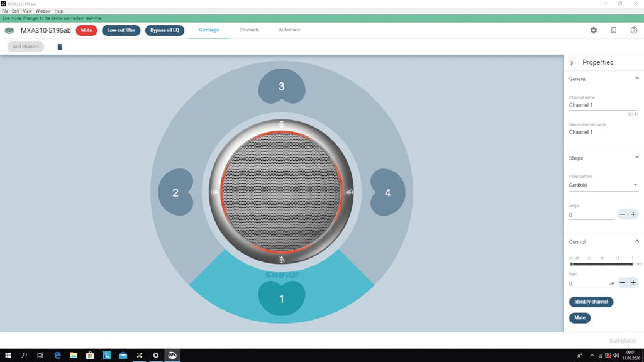644x362 pixels.
Task: Select channel 1 lobe on coverage map
Action: [x=282, y=299]
